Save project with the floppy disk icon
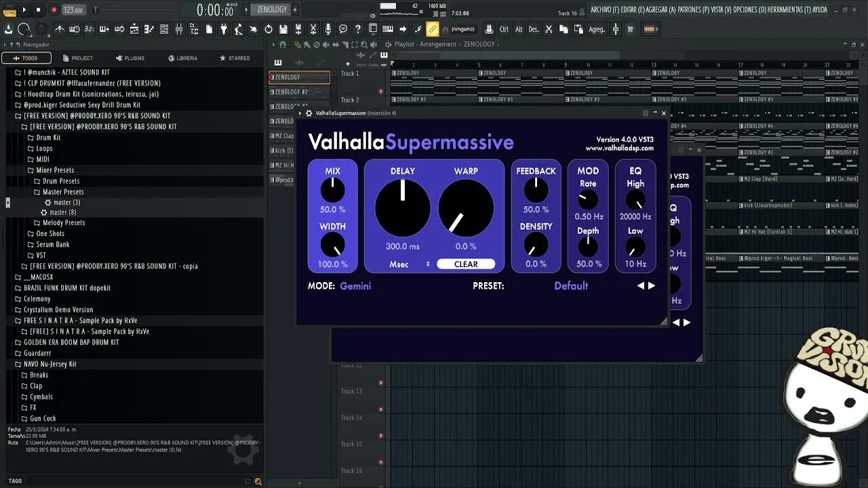The image size is (868, 488). click(x=283, y=29)
